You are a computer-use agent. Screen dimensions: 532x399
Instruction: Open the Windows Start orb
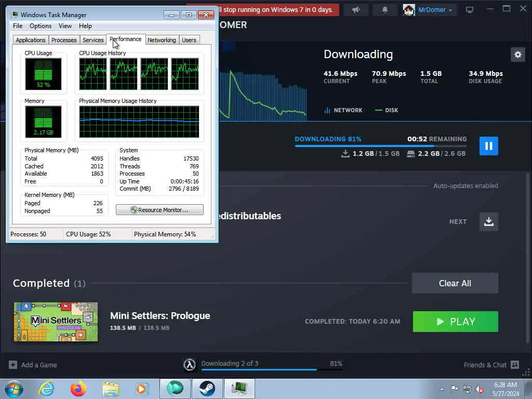[x=14, y=389]
